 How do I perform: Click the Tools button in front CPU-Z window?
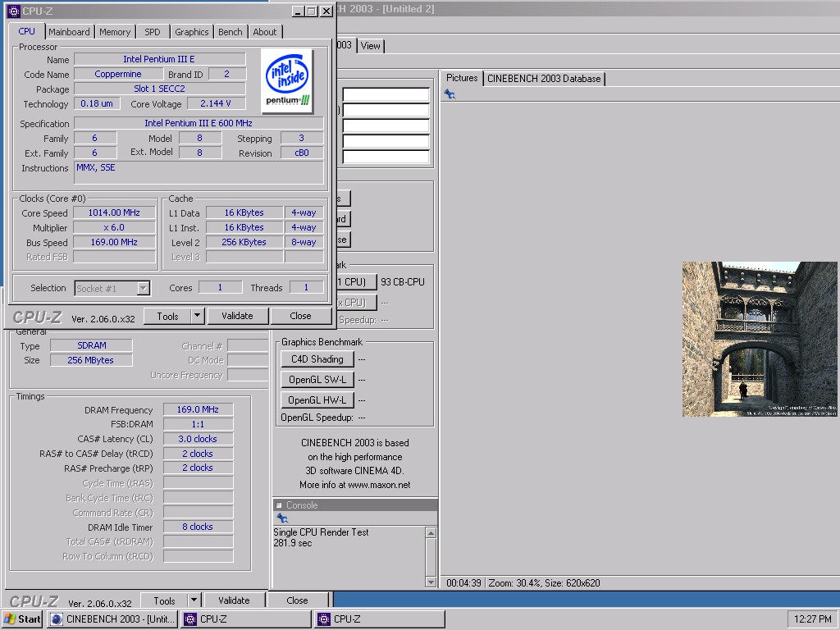[167, 316]
